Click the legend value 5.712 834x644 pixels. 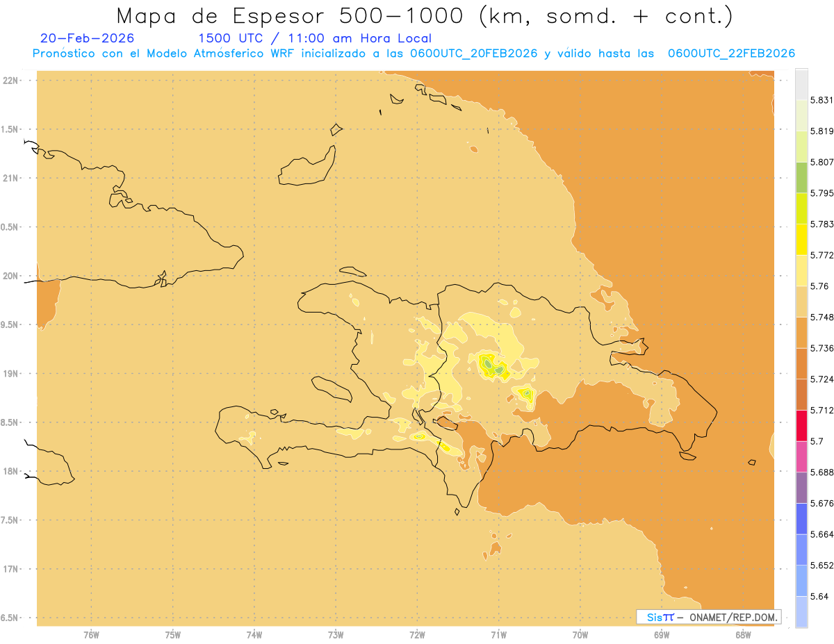(x=821, y=410)
